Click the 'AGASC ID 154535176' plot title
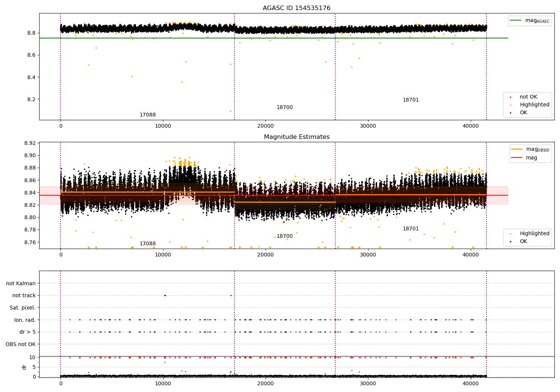 coord(296,8)
